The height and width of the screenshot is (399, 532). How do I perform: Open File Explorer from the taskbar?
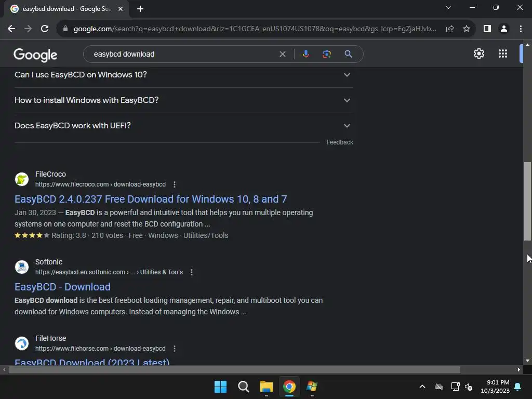267,387
